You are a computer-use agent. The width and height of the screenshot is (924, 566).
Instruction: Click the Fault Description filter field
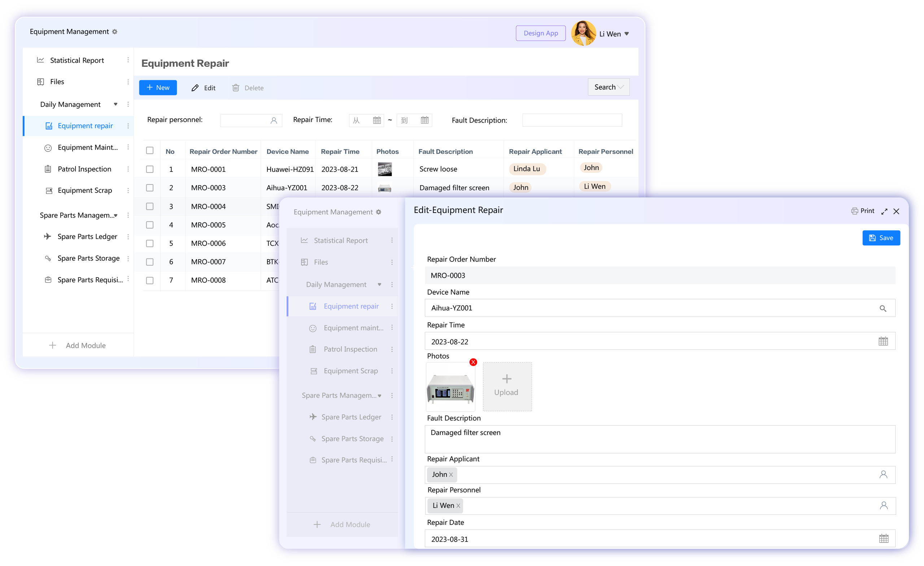[x=572, y=120]
